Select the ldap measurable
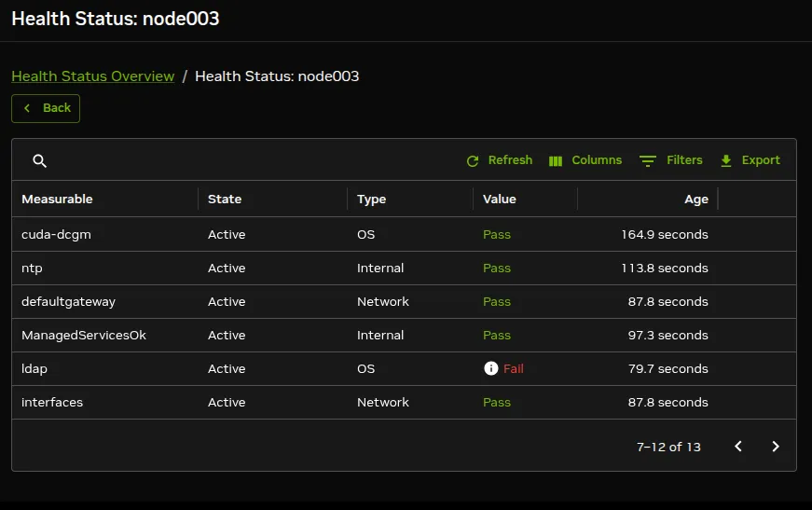 34,368
